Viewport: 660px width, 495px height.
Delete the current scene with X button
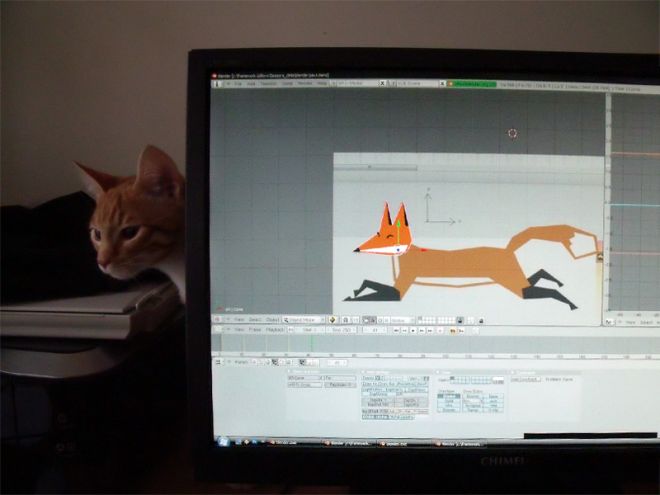pos(442,84)
